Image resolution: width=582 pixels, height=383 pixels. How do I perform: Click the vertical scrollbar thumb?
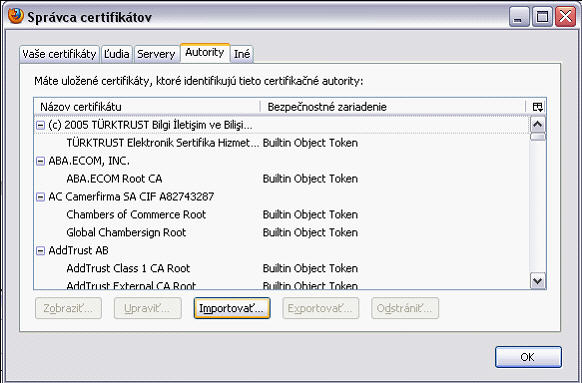point(537,137)
